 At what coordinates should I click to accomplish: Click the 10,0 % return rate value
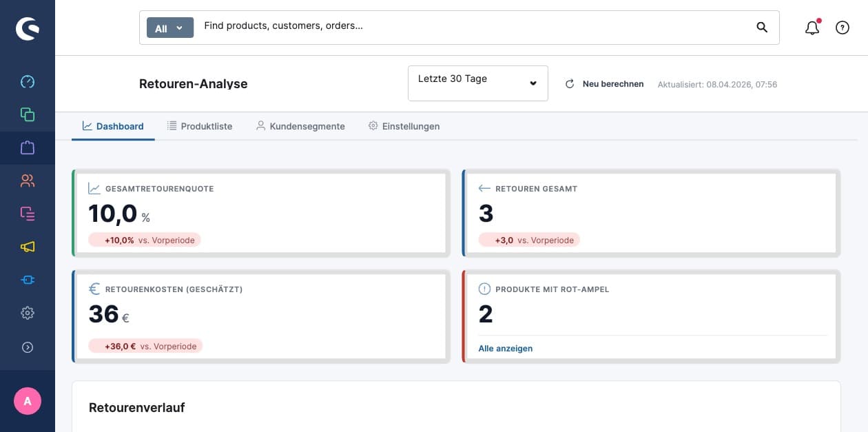point(119,214)
